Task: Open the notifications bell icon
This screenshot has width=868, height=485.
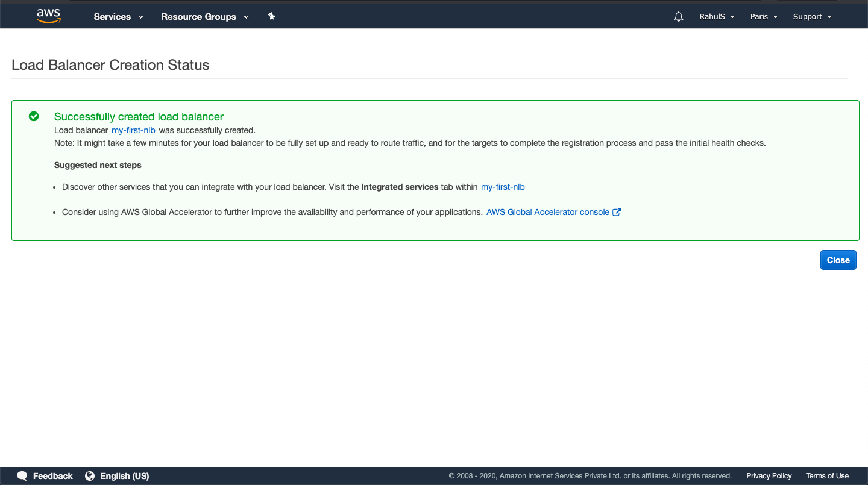Action: 678,16
